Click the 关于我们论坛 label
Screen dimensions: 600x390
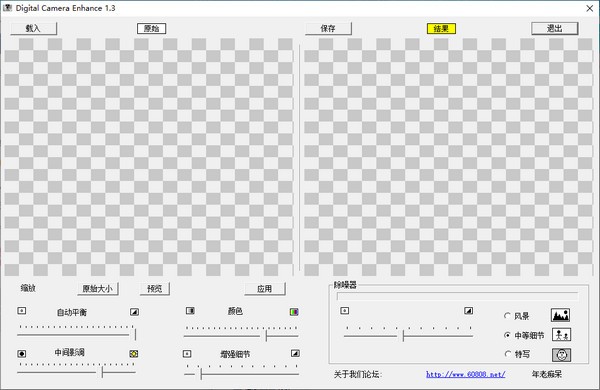[x=358, y=374]
